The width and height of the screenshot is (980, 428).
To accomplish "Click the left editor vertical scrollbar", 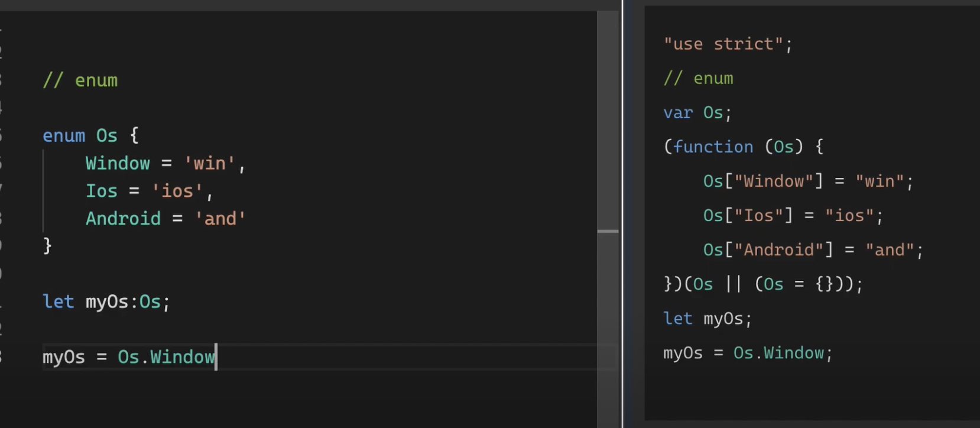I will click(608, 219).
